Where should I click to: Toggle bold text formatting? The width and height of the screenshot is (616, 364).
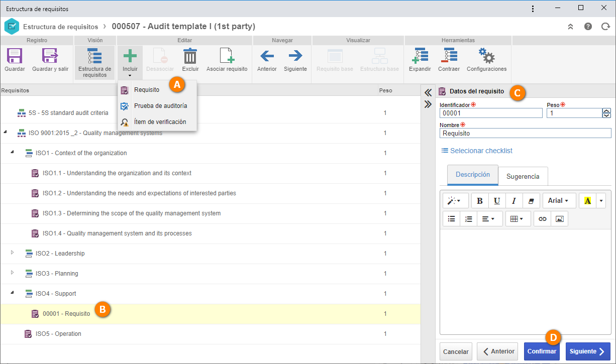point(480,201)
